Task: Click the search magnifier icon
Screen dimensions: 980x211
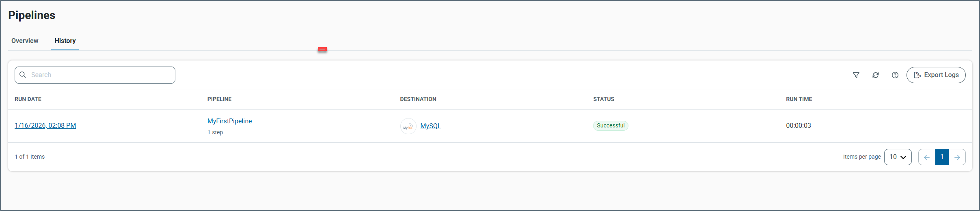Action: click(x=23, y=75)
